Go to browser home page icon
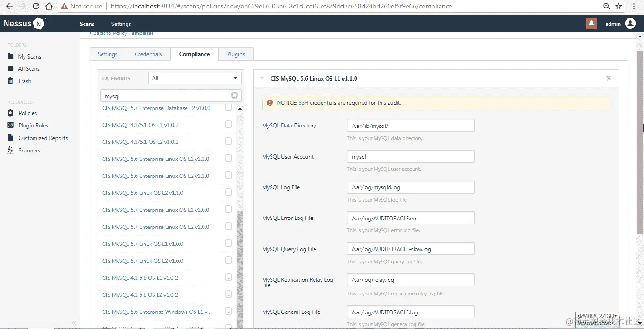Screen dimensions: 644x329 pyautogui.click(x=49, y=6)
